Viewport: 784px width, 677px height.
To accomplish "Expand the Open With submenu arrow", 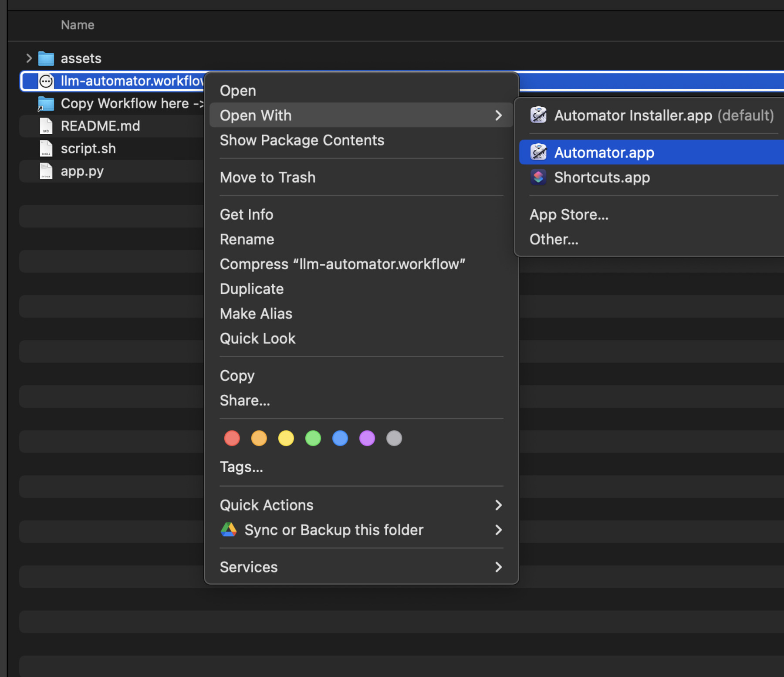I will [499, 115].
